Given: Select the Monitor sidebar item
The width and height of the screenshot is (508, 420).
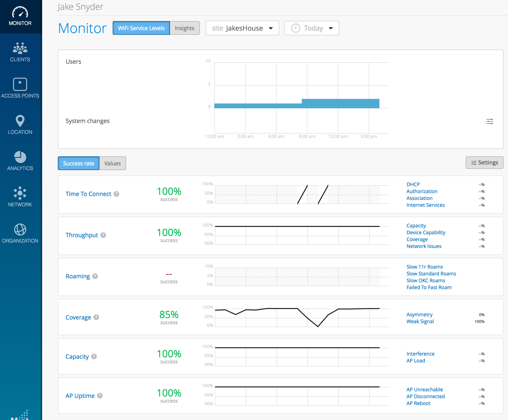Looking at the screenshot, I should point(20,17).
